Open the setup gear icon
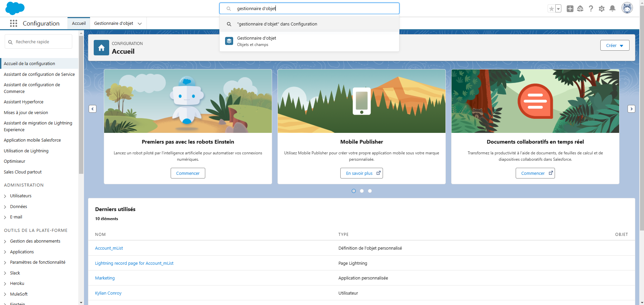 (602, 9)
